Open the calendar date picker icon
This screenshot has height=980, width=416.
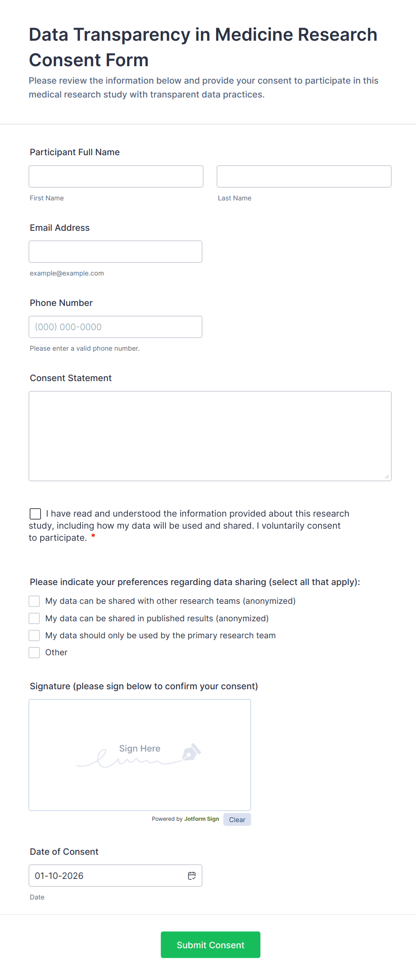(x=192, y=876)
